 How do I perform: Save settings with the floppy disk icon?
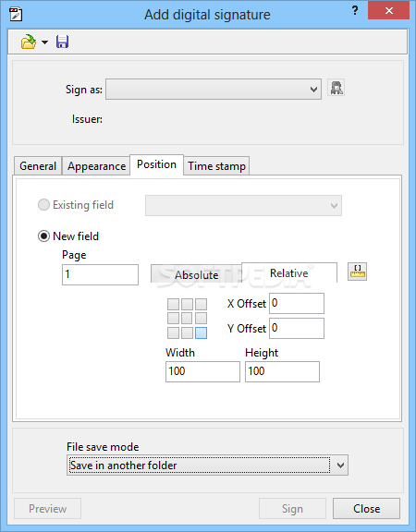[x=63, y=42]
